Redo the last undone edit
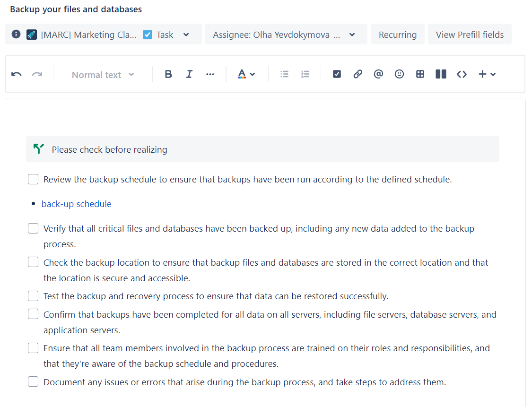This screenshot has height=407, width=532. (37, 74)
